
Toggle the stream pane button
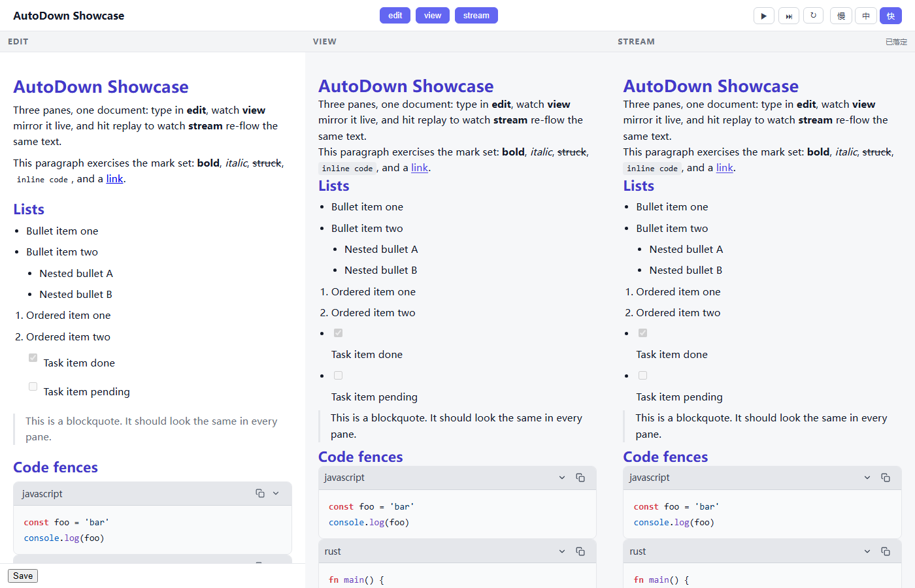[x=476, y=16]
